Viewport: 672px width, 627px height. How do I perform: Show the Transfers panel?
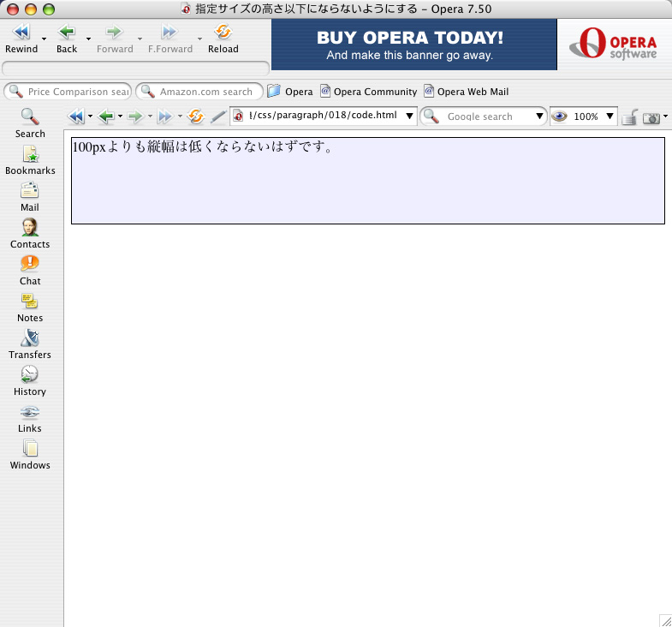(30, 343)
